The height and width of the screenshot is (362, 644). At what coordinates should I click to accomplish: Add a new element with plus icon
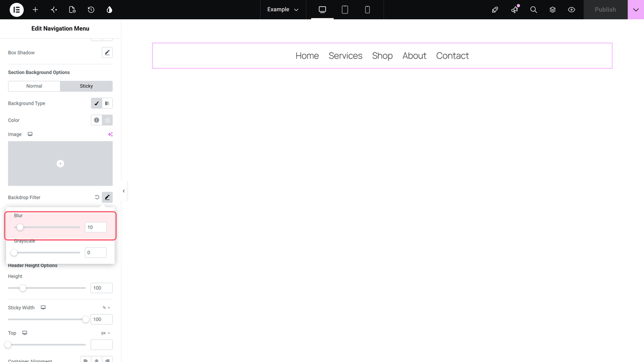[x=35, y=10]
